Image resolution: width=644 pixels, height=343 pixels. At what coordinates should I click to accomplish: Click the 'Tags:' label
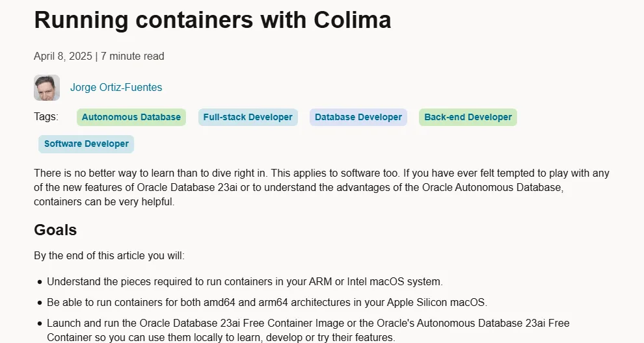pyautogui.click(x=46, y=116)
